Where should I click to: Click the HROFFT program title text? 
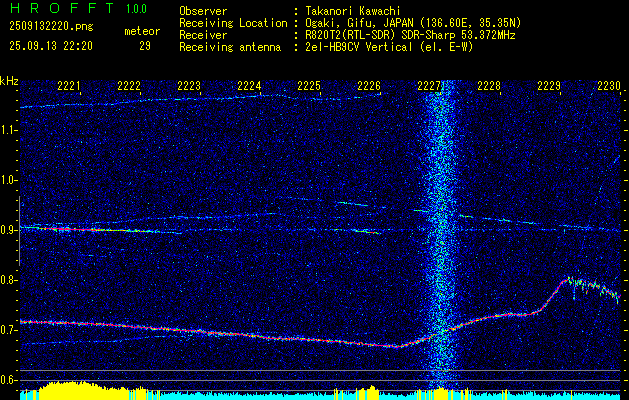click(x=62, y=8)
